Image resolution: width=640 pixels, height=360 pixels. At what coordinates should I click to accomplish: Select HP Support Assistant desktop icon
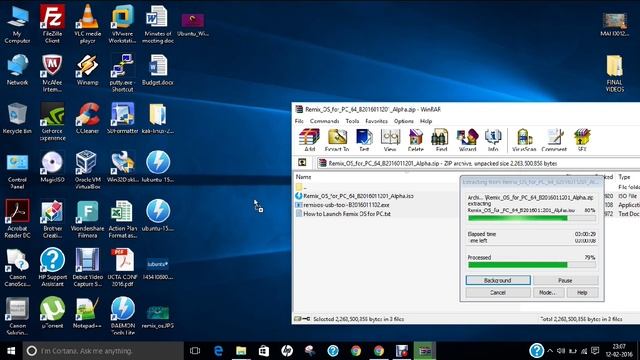coord(52,267)
